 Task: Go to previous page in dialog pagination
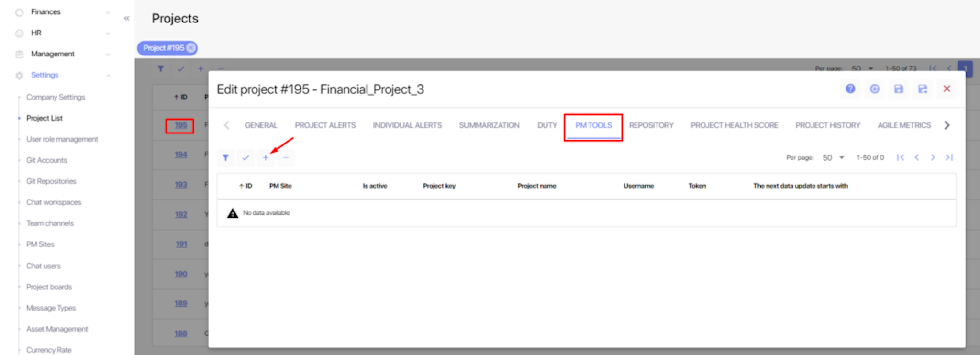coord(917,157)
